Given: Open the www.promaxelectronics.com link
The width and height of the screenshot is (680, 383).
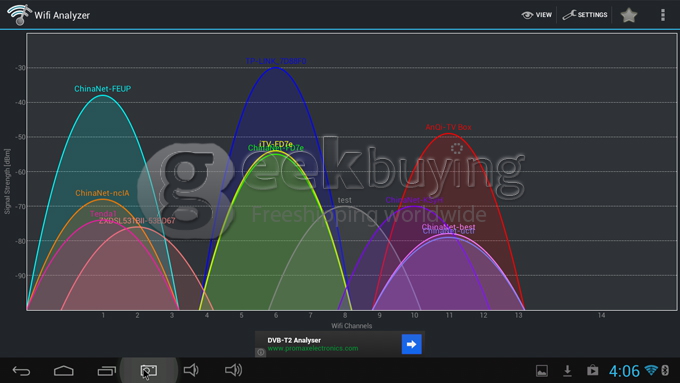Looking at the screenshot, I should 313,348.
